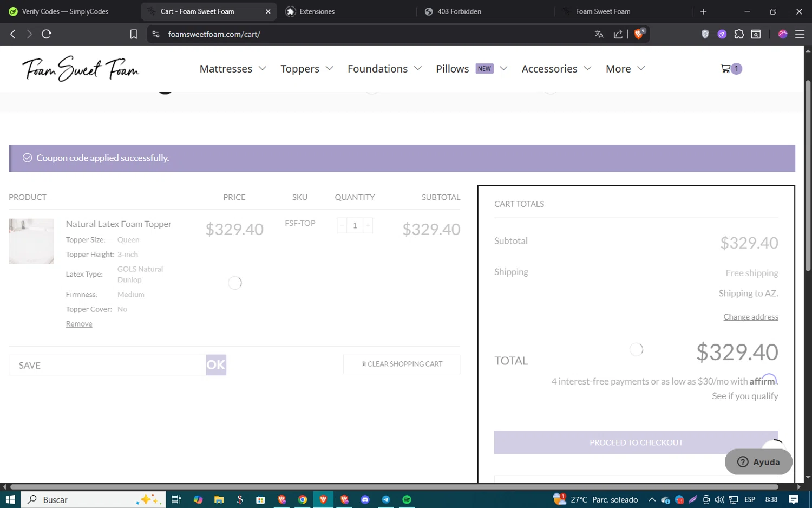The image size is (812, 508).
Task: Bookmark this page icon
Action: point(134,34)
